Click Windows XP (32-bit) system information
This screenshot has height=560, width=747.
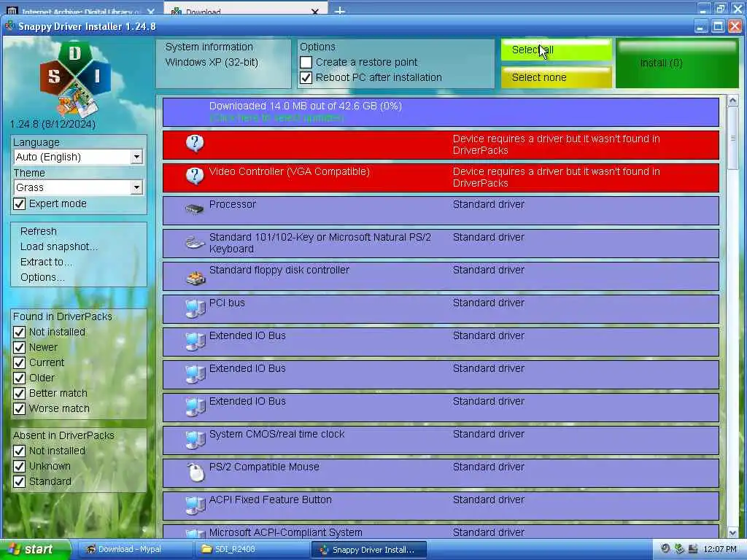[x=212, y=63]
